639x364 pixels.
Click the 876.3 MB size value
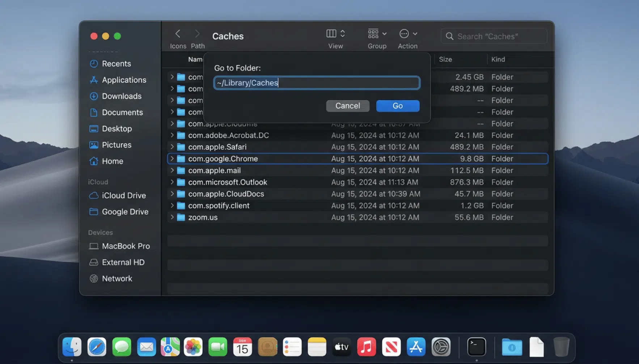466,182
